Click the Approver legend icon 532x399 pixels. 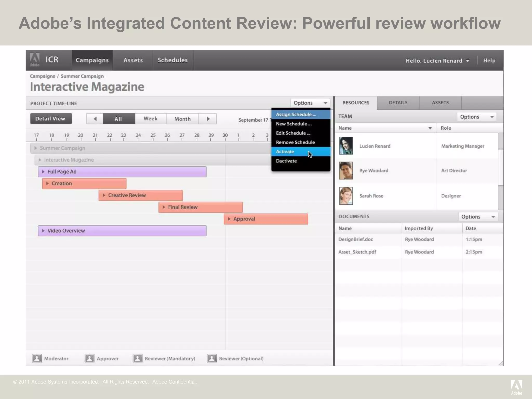pos(89,358)
